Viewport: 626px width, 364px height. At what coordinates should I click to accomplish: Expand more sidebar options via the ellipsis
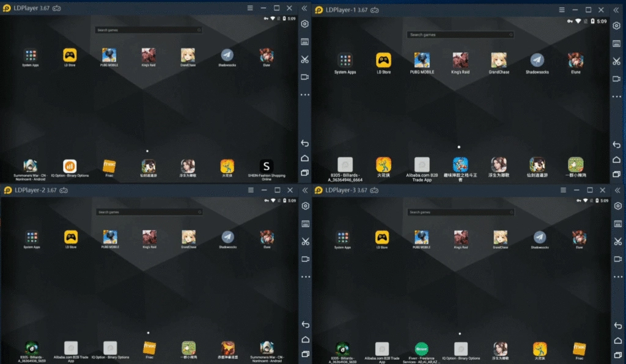pos(304,95)
